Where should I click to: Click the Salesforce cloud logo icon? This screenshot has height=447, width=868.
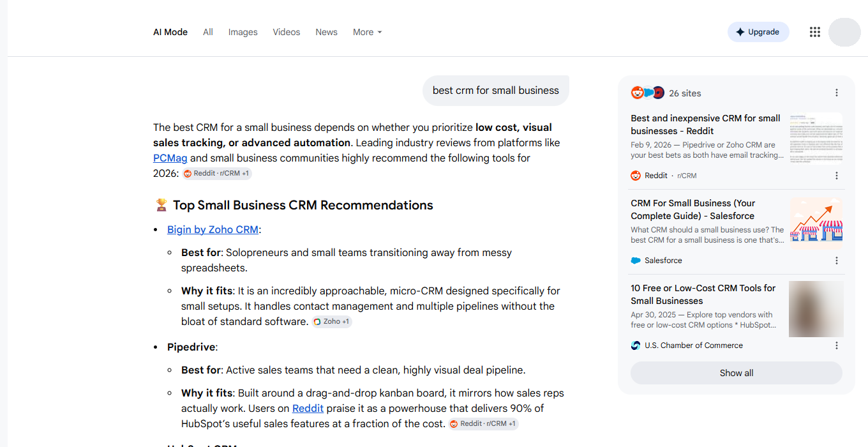click(636, 261)
